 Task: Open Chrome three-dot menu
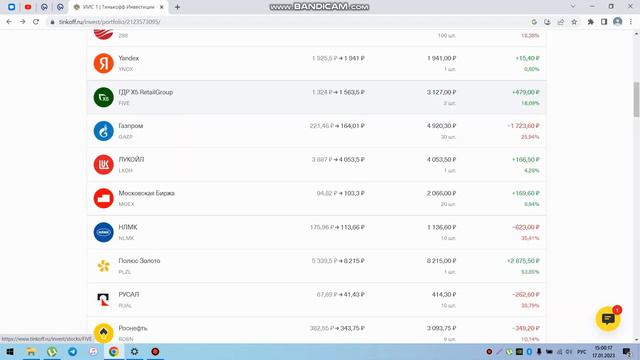pyautogui.click(x=631, y=22)
